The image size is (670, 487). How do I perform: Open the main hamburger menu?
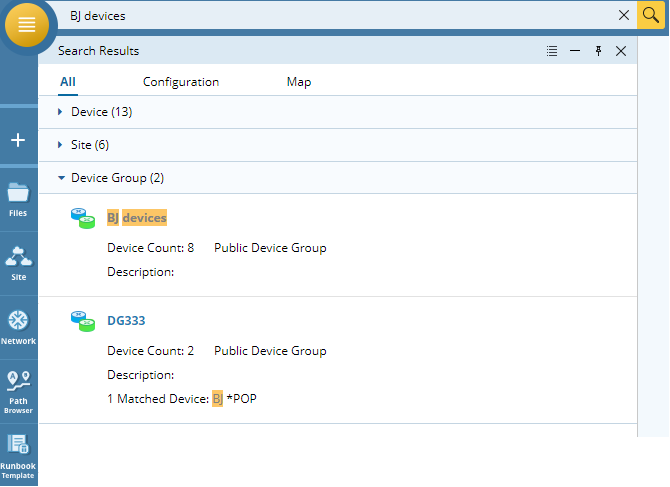pyautogui.click(x=27, y=25)
